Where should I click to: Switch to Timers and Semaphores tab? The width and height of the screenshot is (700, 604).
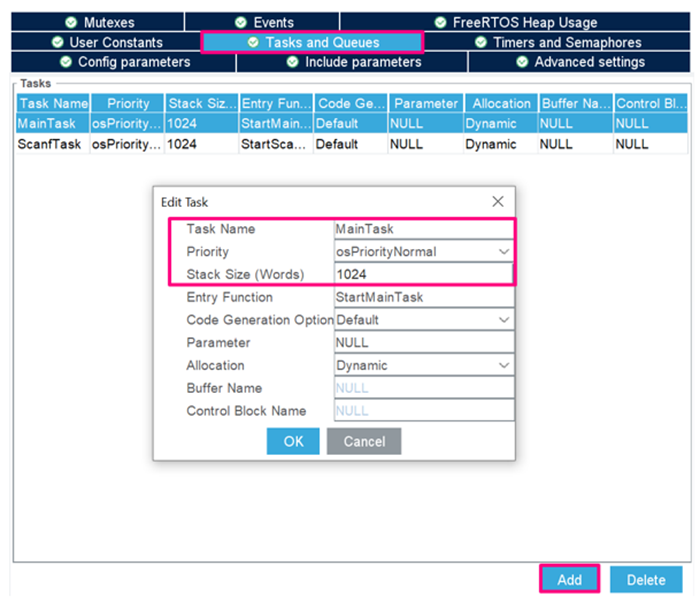click(x=556, y=42)
